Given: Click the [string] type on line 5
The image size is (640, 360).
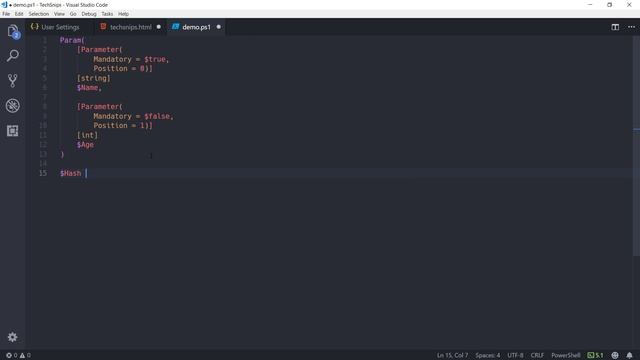Looking at the screenshot, I should pos(93,78).
